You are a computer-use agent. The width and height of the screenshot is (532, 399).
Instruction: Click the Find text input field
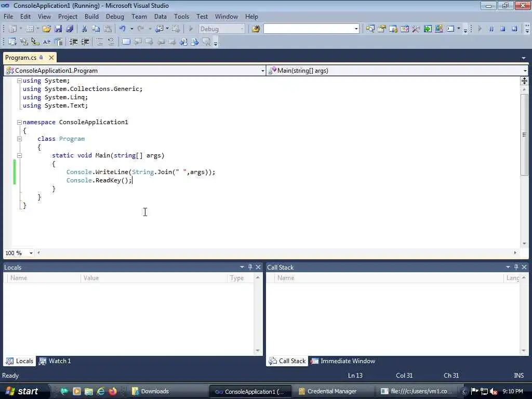click(309, 29)
